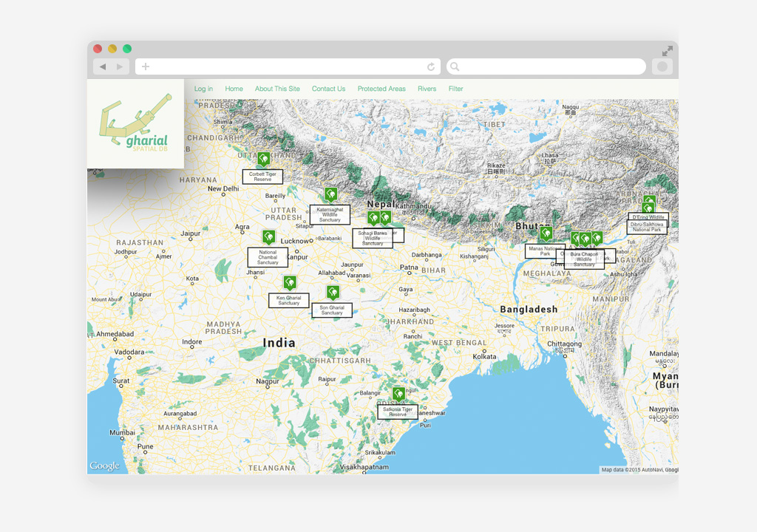Viewport: 757px width, 532px height.
Task: Open the Protected Areas menu item
Action: (x=381, y=89)
